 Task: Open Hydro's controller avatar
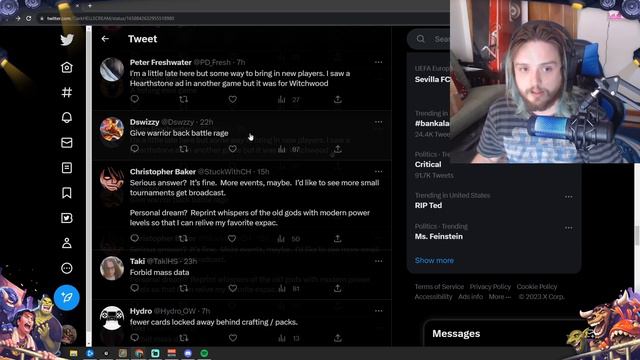point(112,318)
